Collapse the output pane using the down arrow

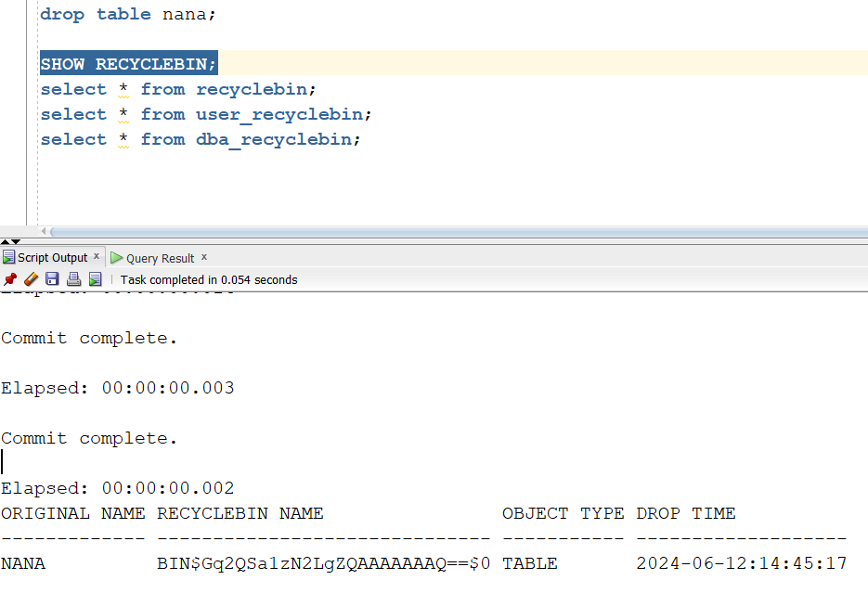(x=15, y=241)
